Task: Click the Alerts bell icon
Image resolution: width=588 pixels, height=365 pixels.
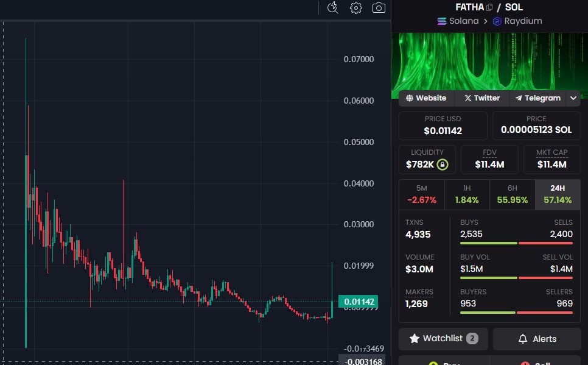Action: point(523,339)
